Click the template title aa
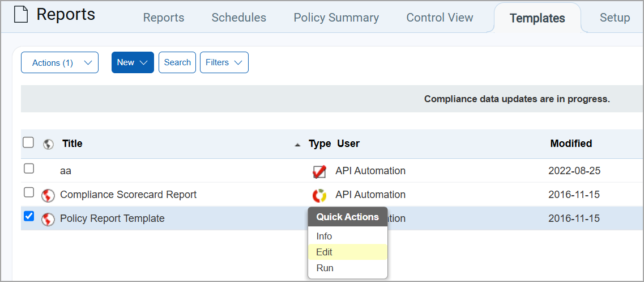Viewport: 644px width, 282px height. tap(66, 171)
